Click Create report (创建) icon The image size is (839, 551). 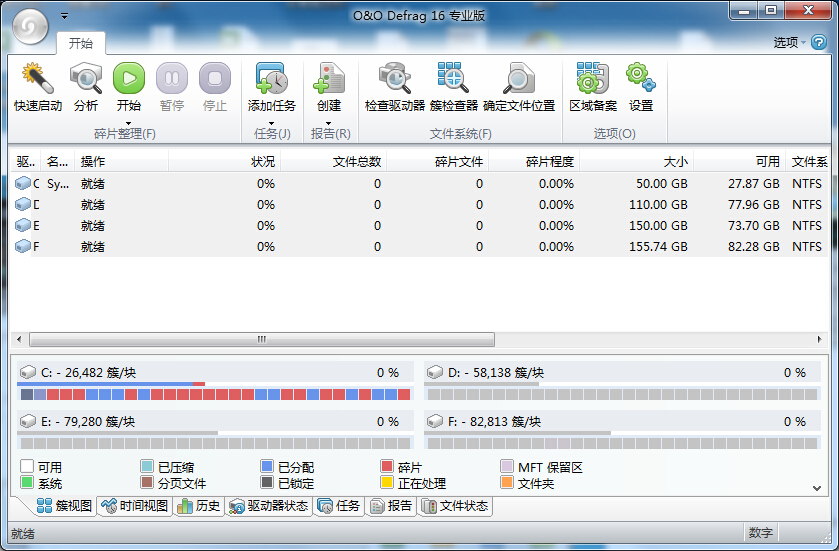[329, 78]
